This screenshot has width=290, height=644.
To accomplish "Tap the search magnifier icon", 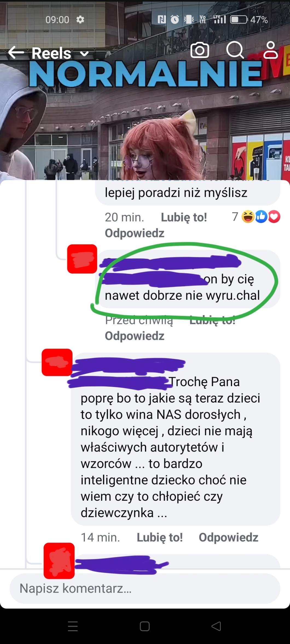I will tap(235, 50).
